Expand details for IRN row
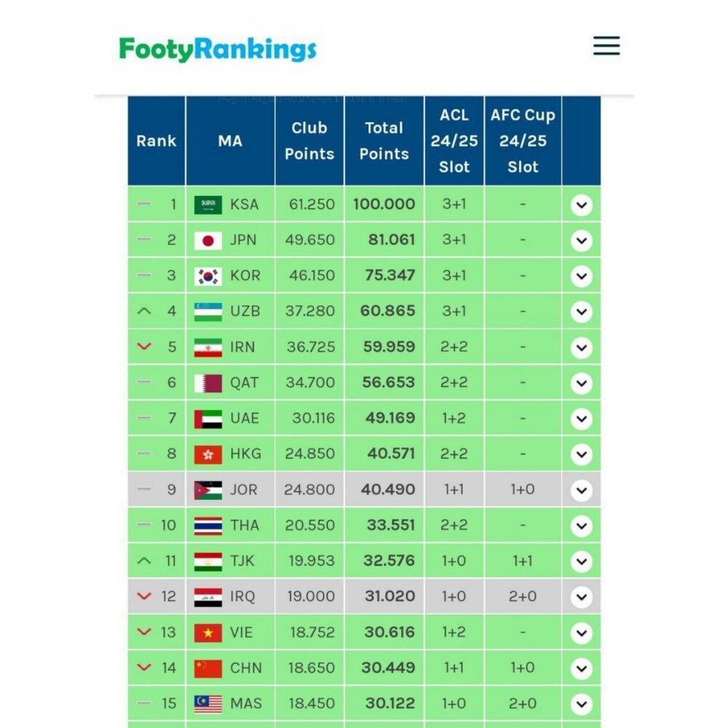Viewport: 728px width, 728px height. click(581, 347)
